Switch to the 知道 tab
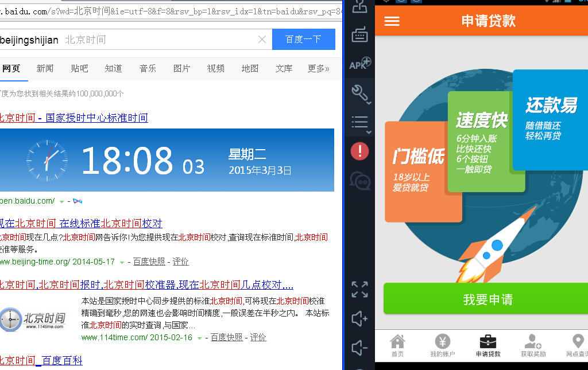This screenshot has height=370, width=588. [113, 68]
